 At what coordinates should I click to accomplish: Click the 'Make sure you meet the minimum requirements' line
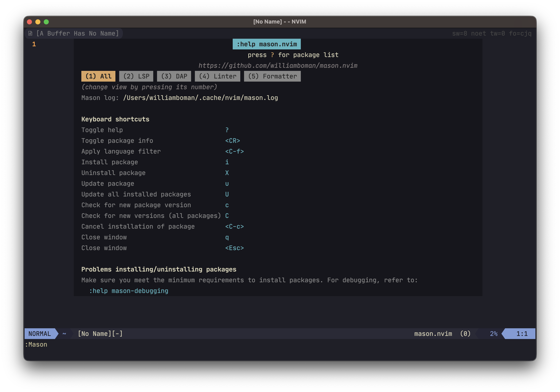point(250,280)
